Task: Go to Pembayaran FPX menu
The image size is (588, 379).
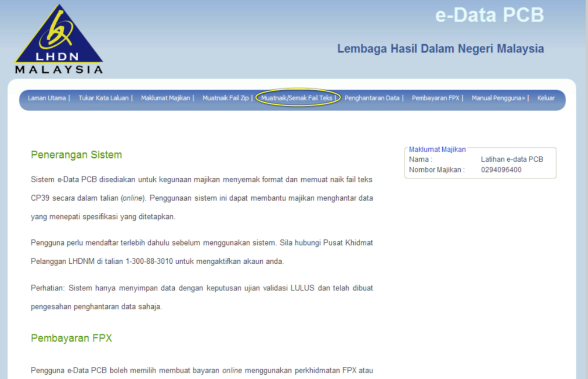Action: 435,98
